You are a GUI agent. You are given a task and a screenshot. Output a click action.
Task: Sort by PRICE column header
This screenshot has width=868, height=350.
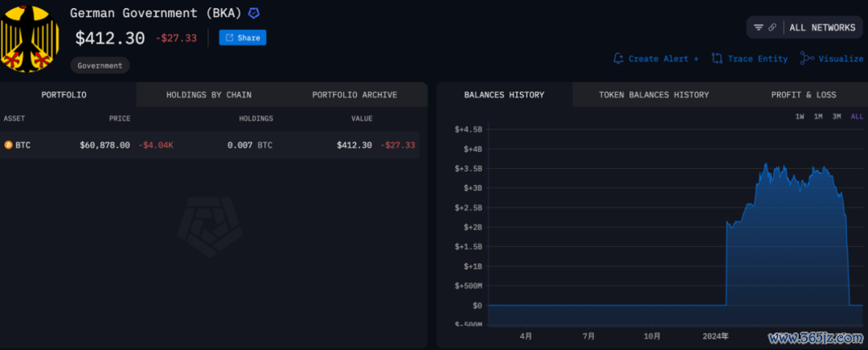click(120, 118)
